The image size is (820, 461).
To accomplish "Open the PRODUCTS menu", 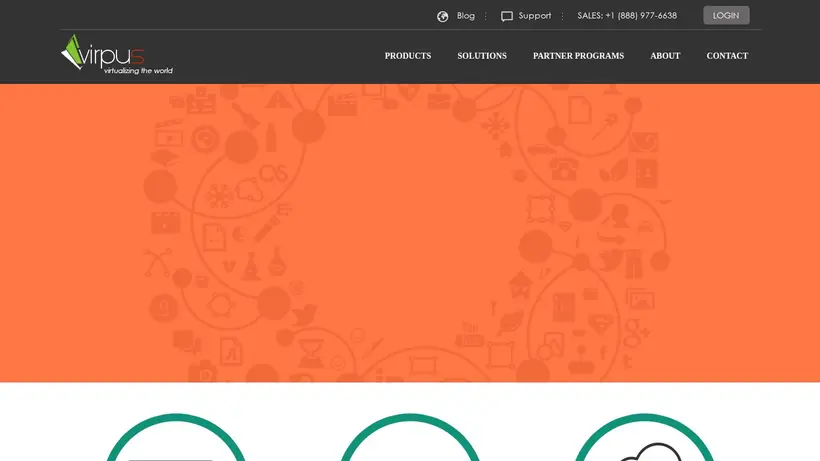I will 408,55.
